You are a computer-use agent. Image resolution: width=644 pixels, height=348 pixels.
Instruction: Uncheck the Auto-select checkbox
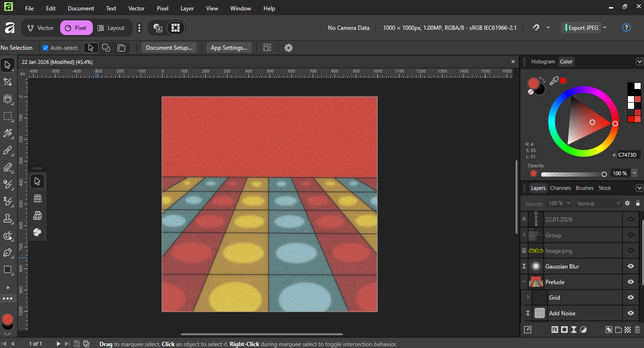point(45,48)
